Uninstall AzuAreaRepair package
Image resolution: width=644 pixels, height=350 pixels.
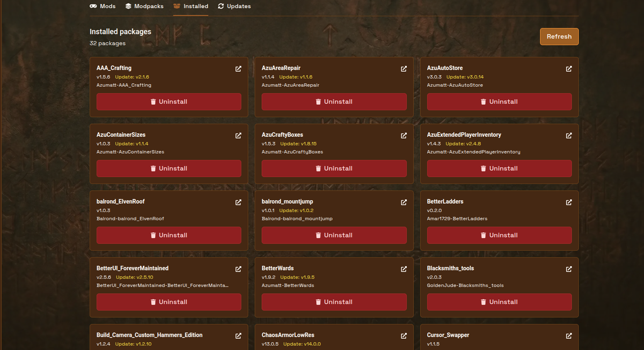point(334,102)
